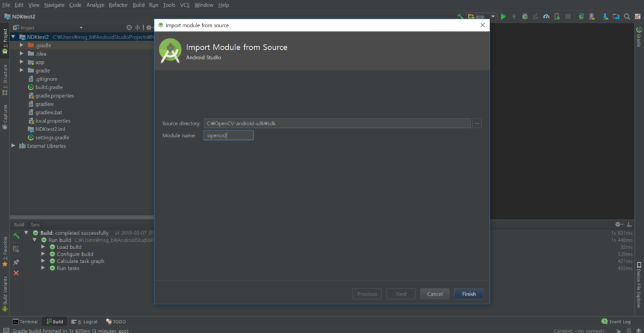Select gradle.properties file
644x333 pixels.
[x=51, y=95]
